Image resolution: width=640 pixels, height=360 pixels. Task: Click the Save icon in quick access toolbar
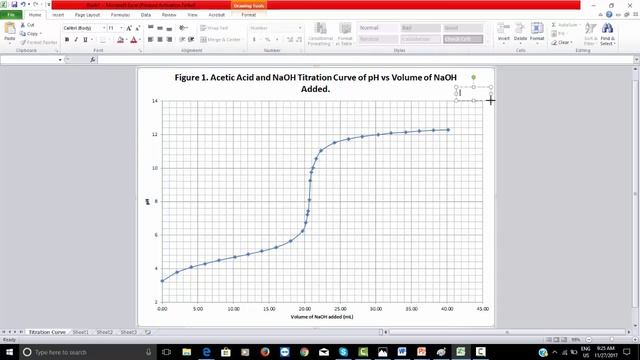coord(14,4)
